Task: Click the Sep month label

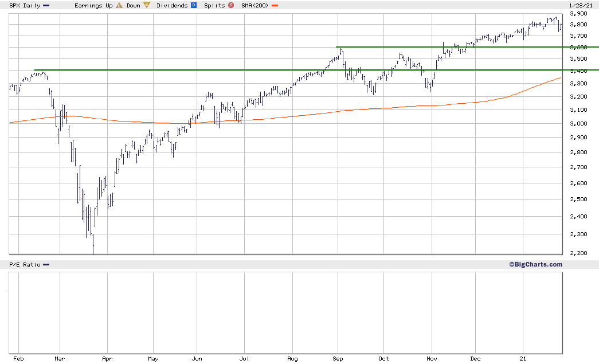Action: [x=338, y=359]
